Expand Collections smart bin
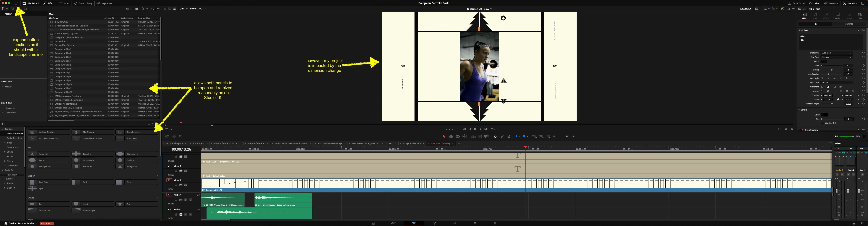This screenshot has height=226, width=868. tap(3, 113)
